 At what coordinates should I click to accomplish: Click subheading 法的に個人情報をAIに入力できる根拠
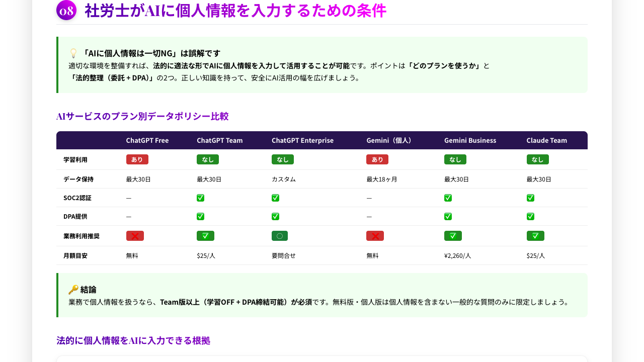click(x=133, y=340)
